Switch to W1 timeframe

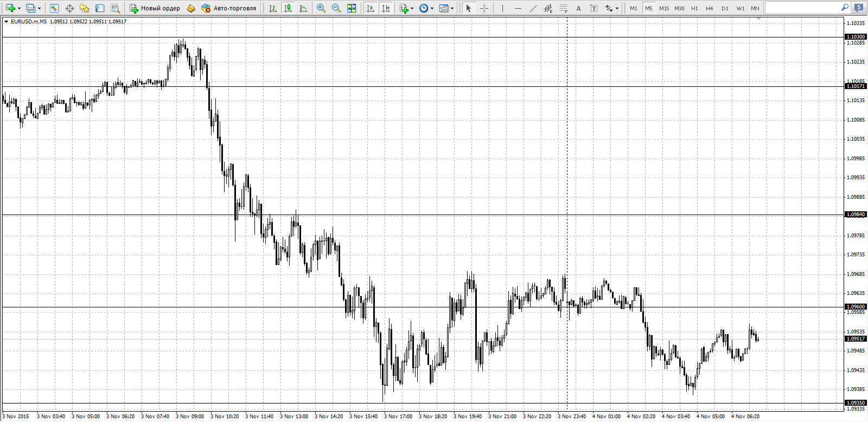coord(740,8)
